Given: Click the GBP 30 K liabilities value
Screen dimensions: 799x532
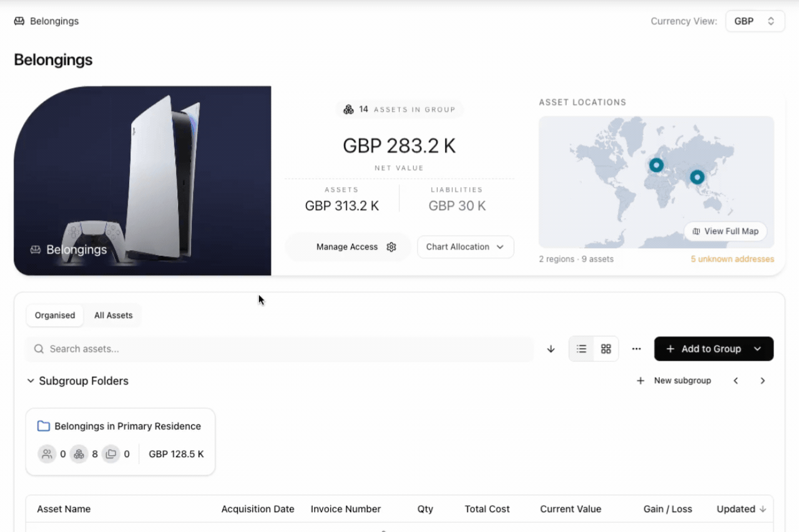Looking at the screenshot, I should 457,206.
